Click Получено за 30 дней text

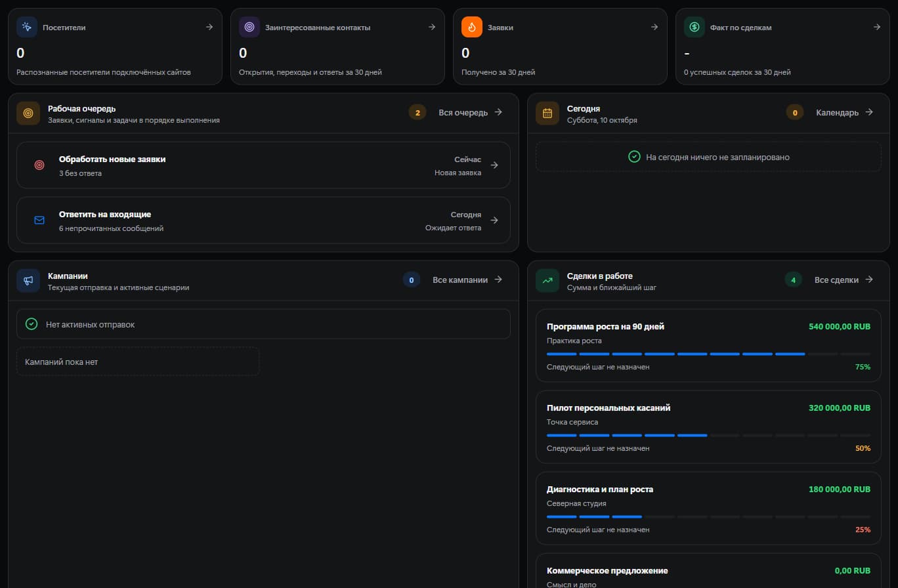coord(498,72)
